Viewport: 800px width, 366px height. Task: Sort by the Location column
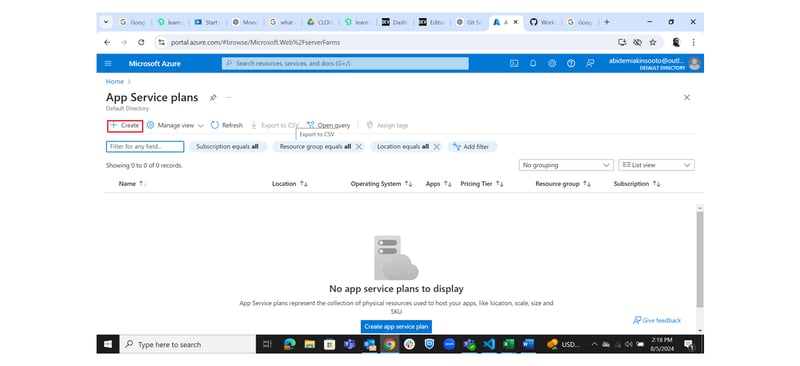click(x=289, y=184)
